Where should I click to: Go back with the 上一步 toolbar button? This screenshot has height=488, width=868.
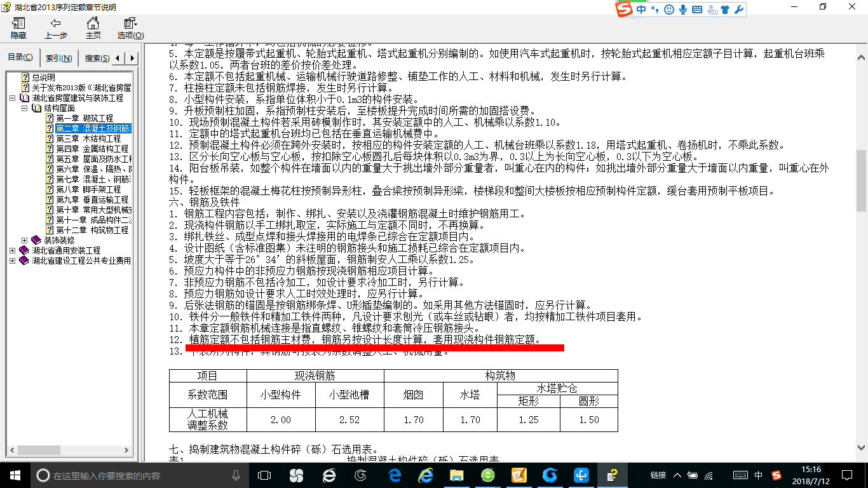56,28
